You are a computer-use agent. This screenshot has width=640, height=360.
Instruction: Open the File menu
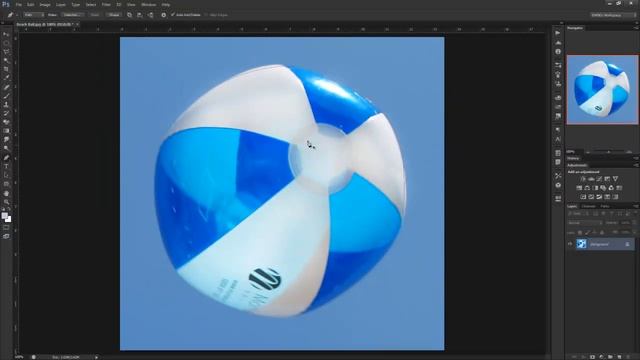click(x=19, y=4)
